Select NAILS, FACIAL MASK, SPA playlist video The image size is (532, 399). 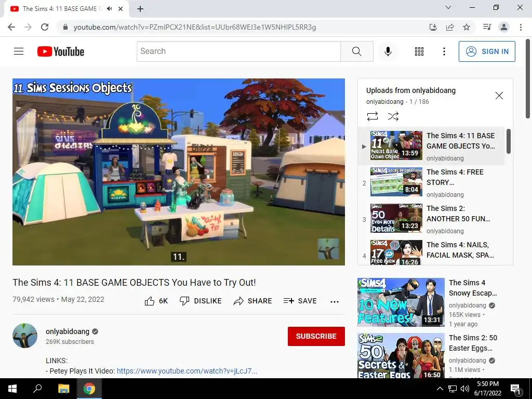tap(431, 252)
